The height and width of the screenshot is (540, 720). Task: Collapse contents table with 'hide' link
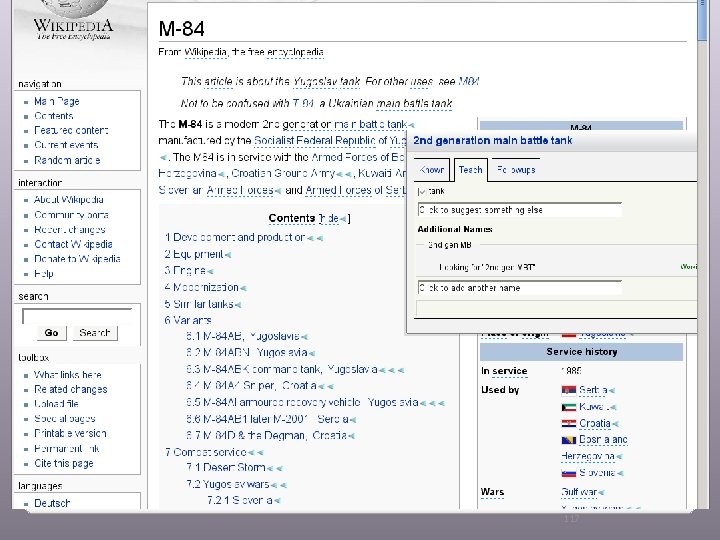pyautogui.click(x=329, y=219)
